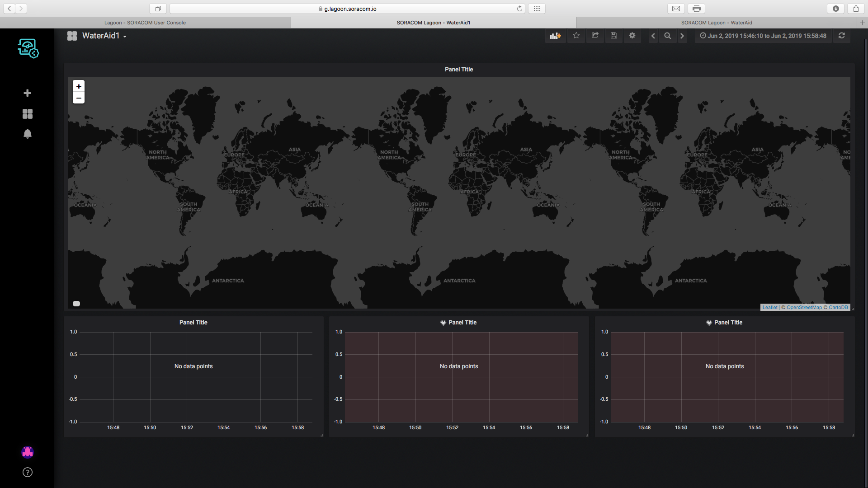Switch to Lagoon - SORACOM User Console tab
The height and width of the screenshot is (488, 868).
(145, 23)
